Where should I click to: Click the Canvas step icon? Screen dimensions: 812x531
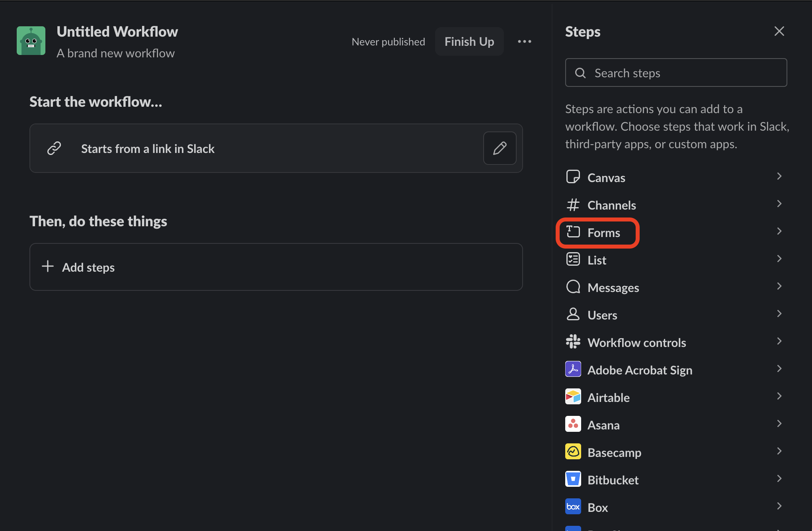click(x=573, y=177)
